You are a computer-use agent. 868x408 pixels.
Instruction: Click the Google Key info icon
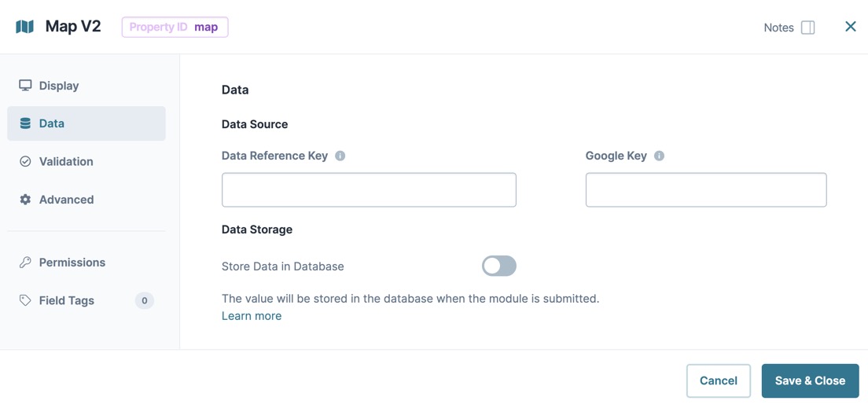(x=659, y=156)
